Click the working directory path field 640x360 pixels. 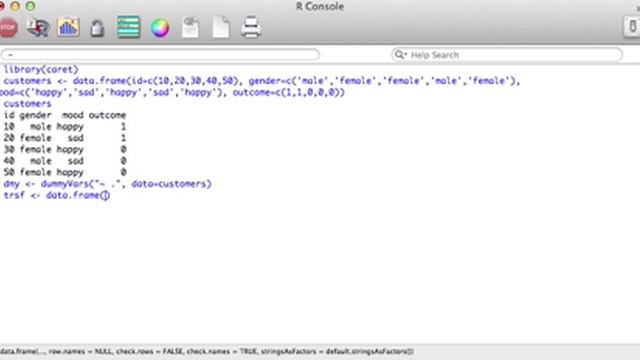(160, 54)
